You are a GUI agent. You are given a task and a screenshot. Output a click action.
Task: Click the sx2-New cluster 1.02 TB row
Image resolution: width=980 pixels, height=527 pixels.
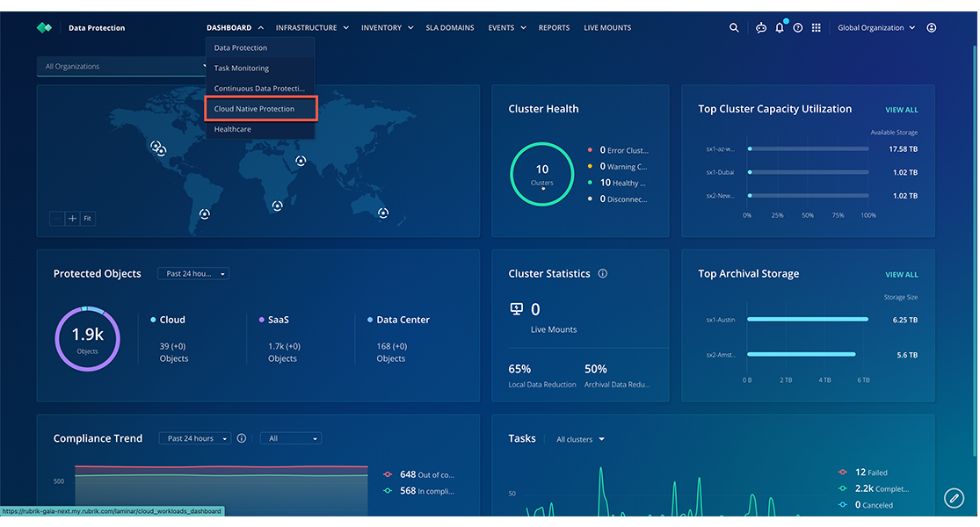pos(811,196)
